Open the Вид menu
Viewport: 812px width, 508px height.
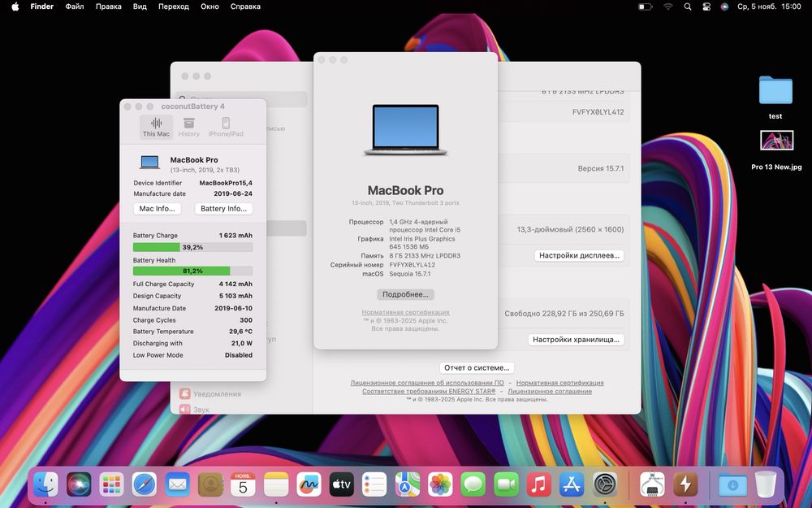pyautogui.click(x=140, y=7)
